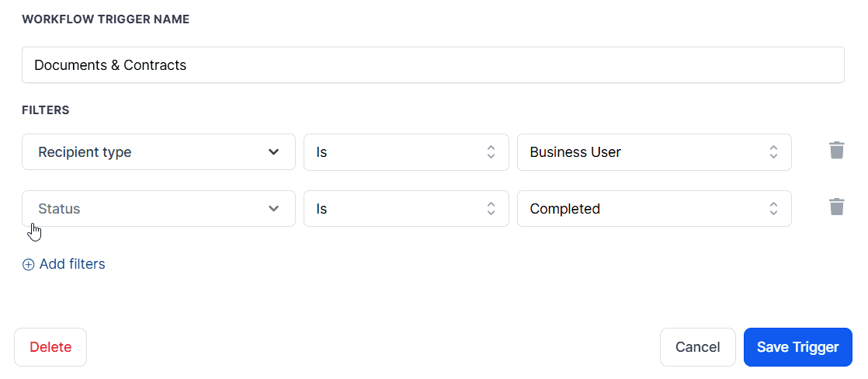Image resolution: width=868 pixels, height=379 pixels.
Task: Open the Status filter dropdown
Action: pyautogui.click(x=158, y=208)
